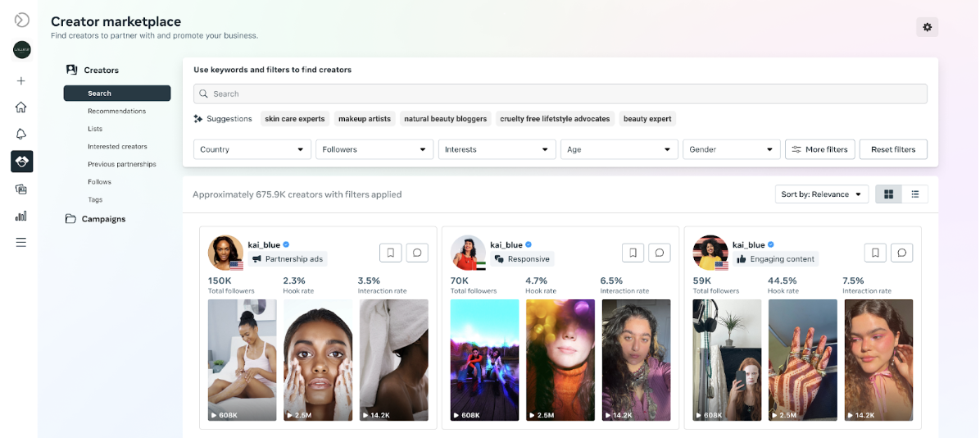This screenshot has width=980, height=438.
Task: Click the plus create icon in sidebar
Action: [21, 80]
